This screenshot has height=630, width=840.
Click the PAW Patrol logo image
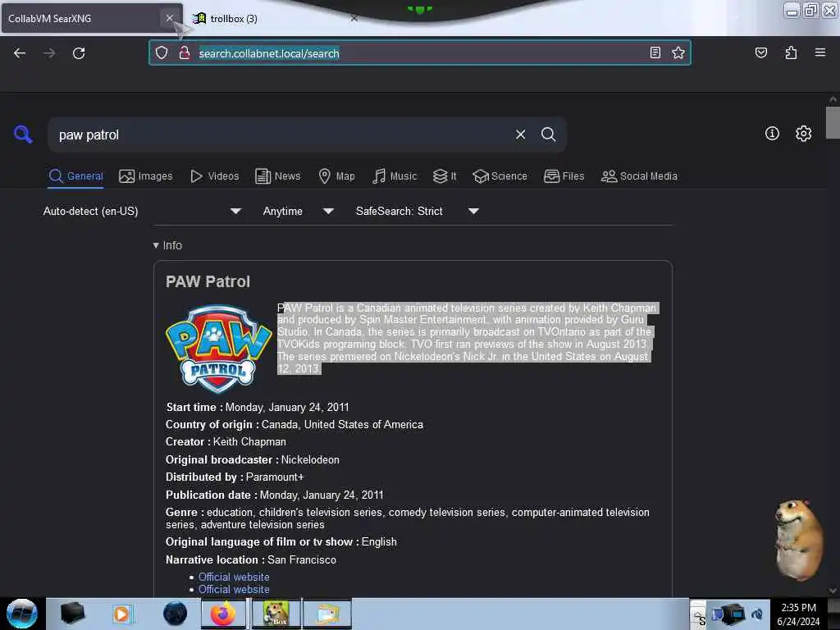pyautogui.click(x=218, y=348)
